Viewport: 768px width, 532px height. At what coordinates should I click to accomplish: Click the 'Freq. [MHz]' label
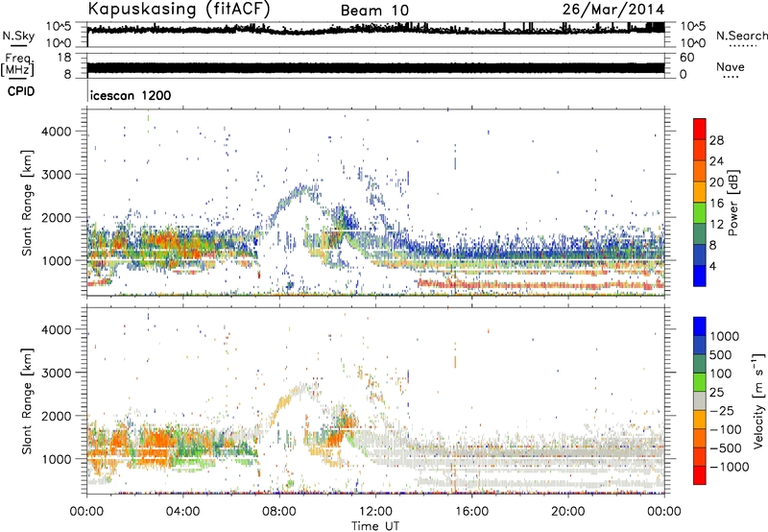pyautogui.click(x=17, y=65)
